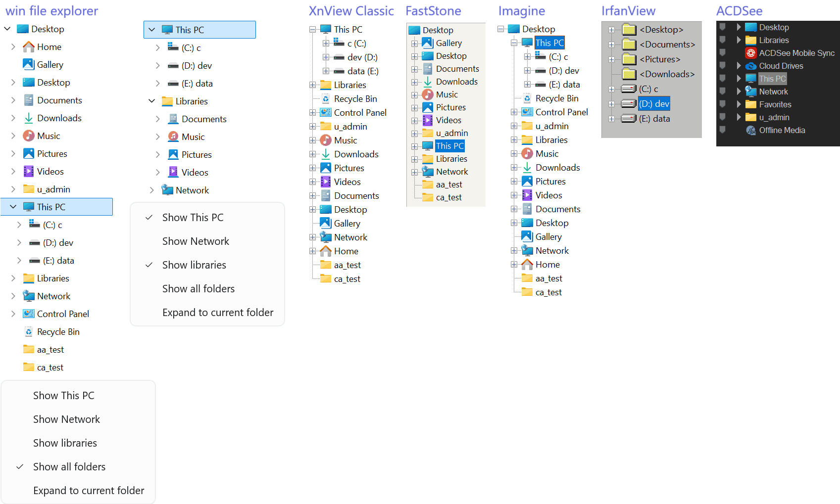Expand (E:) data in the IrfanView tree

click(x=612, y=119)
